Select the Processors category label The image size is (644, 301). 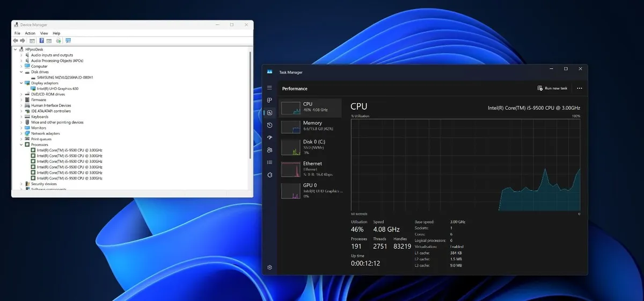39,145
